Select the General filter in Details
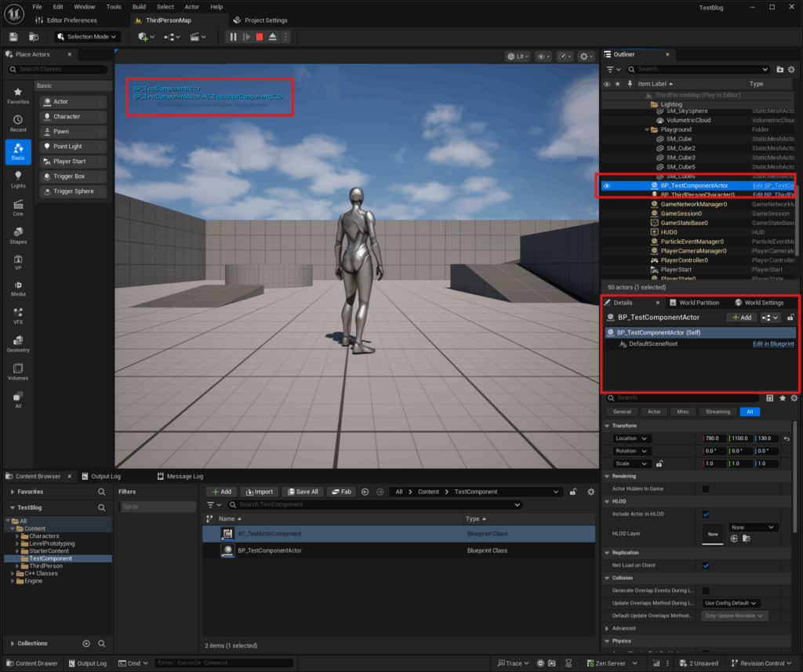The width and height of the screenshot is (803, 672). pos(622,412)
